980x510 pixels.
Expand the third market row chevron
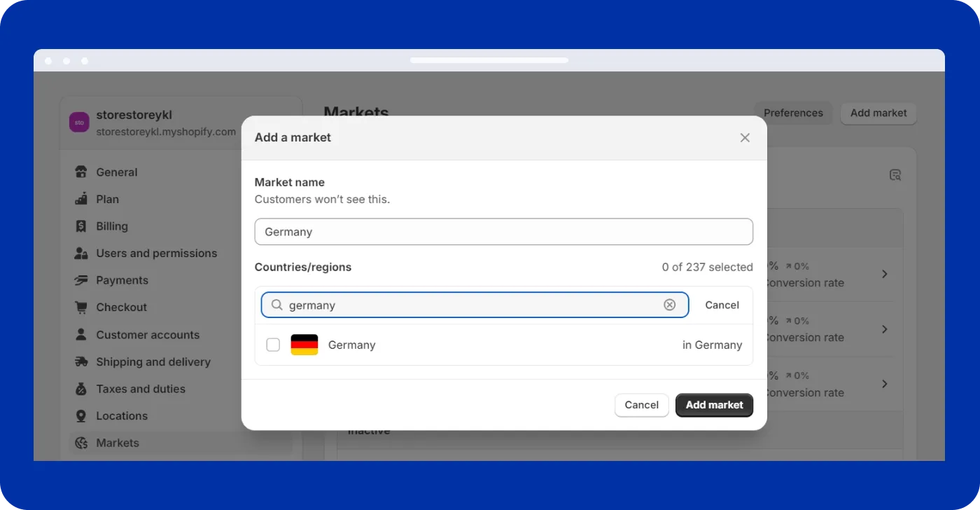point(885,384)
